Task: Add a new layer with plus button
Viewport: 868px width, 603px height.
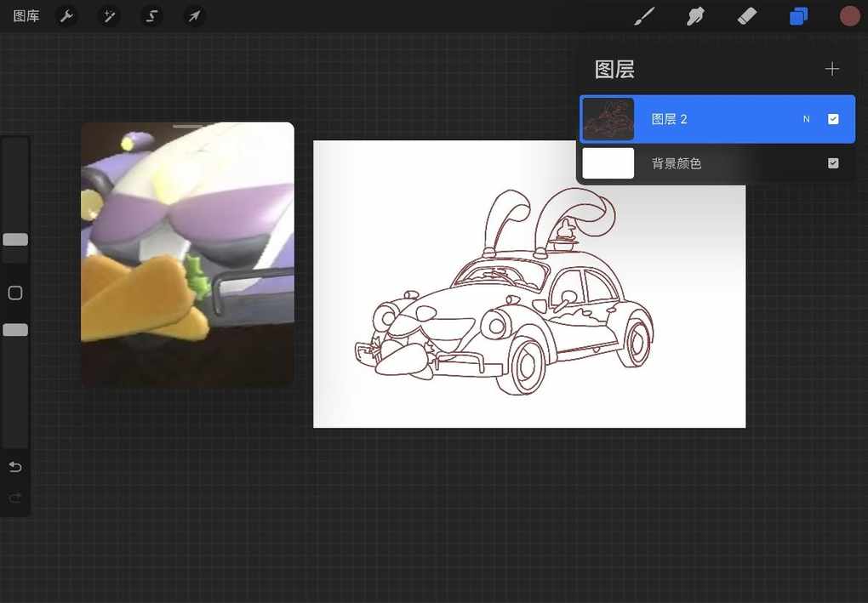Action: (x=831, y=69)
